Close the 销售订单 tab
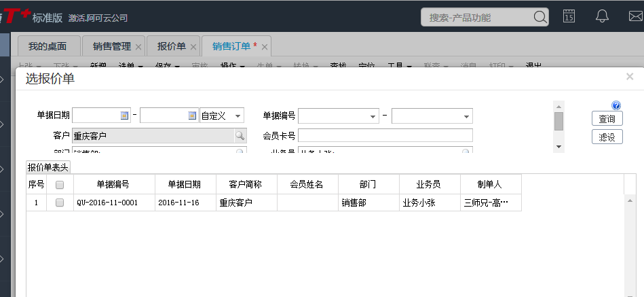This screenshot has height=297, width=644. coord(265,47)
